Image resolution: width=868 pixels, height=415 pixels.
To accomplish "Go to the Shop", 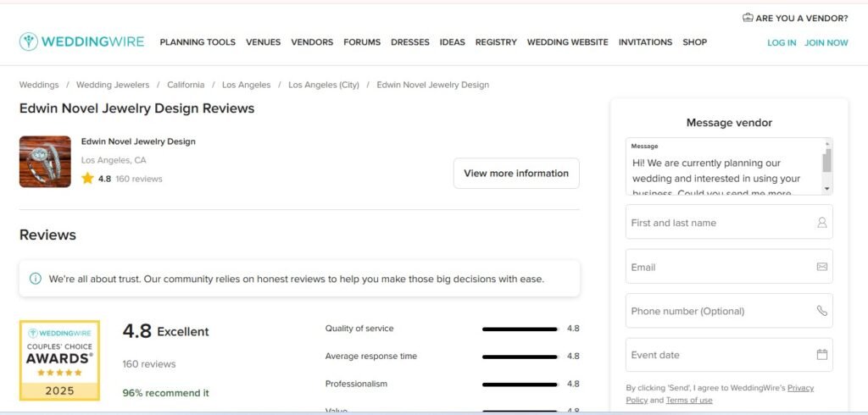I will pos(695,42).
